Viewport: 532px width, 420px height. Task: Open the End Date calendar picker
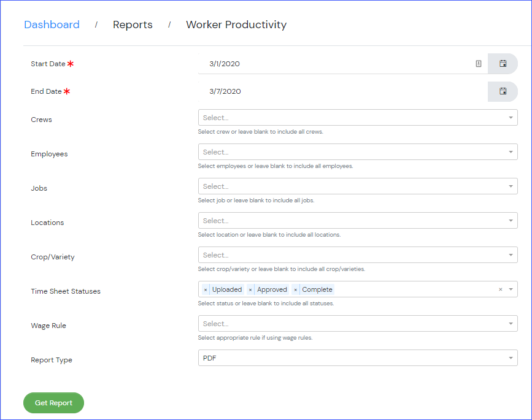(503, 91)
